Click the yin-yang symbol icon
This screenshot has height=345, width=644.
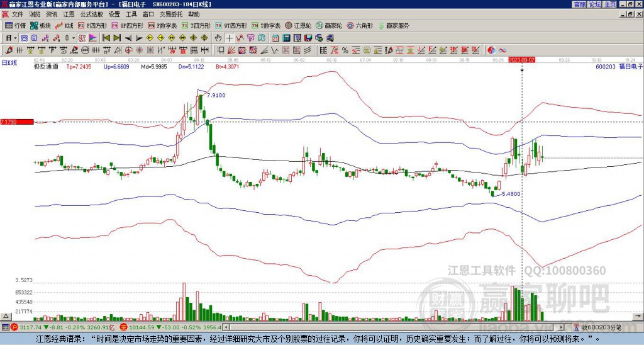(x=491, y=50)
